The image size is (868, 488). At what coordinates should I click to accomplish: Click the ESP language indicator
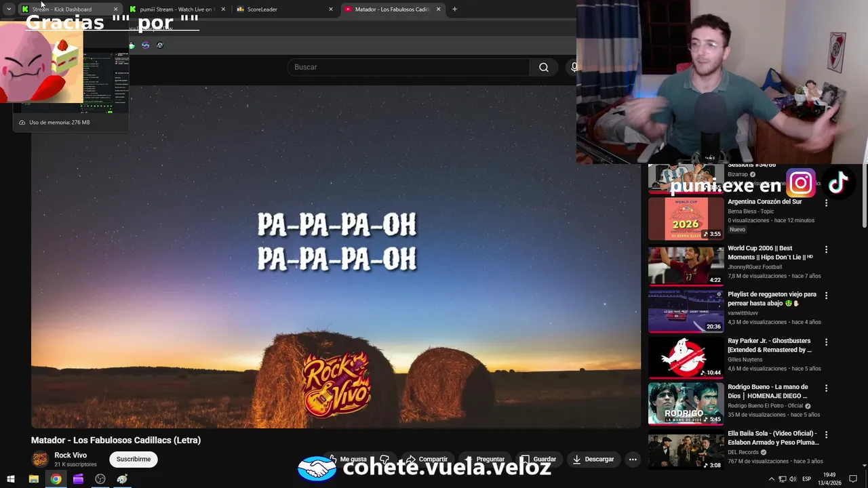coord(806,479)
